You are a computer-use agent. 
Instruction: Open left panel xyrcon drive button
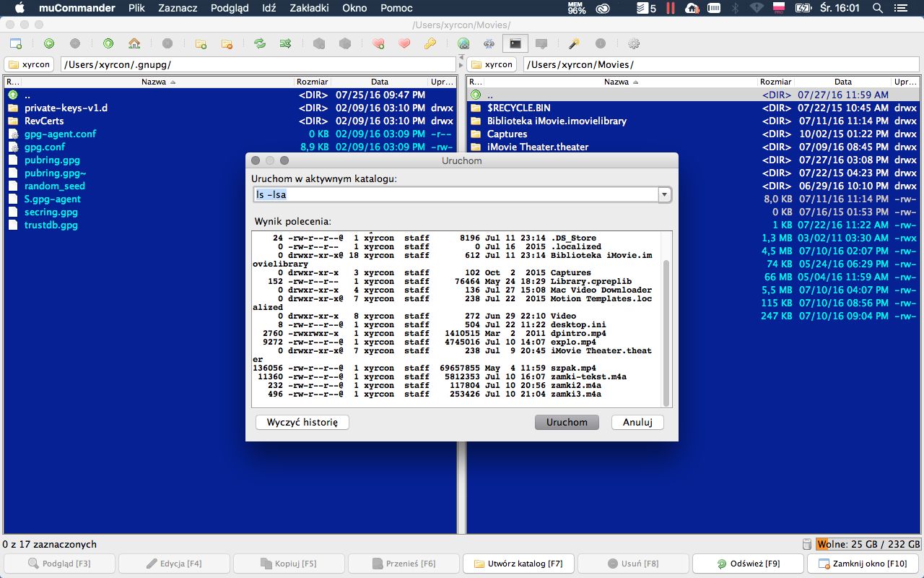[x=30, y=64]
